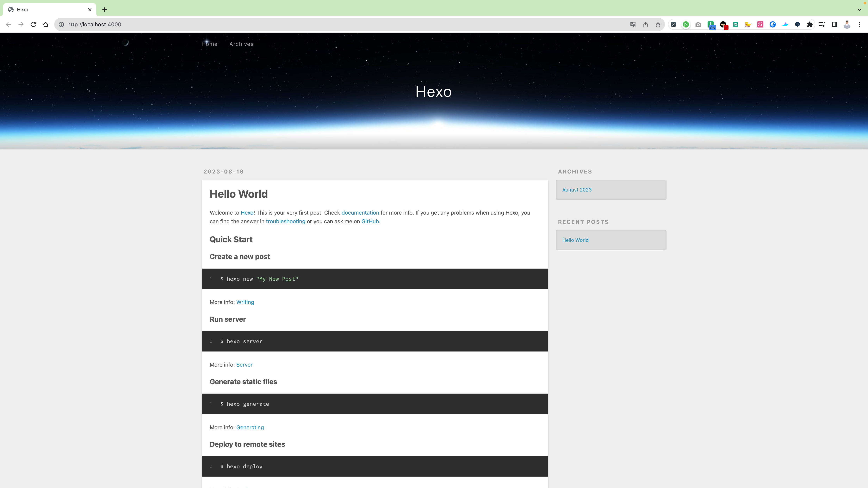Click the browser back arrow
Viewport: 868px width, 488px height.
(x=9, y=24)
